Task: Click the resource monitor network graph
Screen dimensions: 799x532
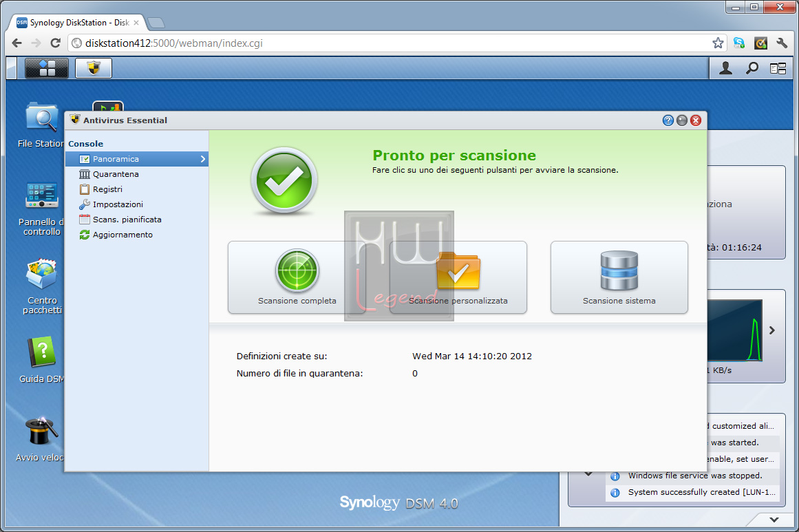Action: 734,330
